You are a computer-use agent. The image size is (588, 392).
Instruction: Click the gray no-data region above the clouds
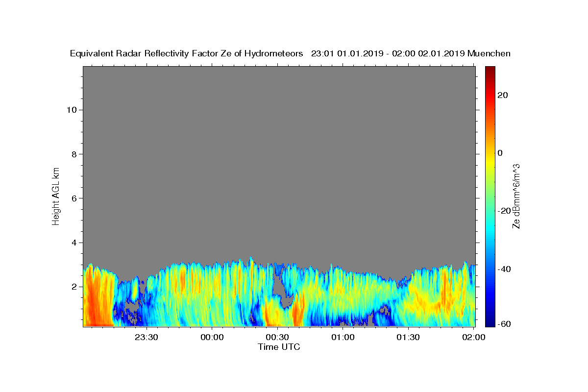[x=279, y=162]
